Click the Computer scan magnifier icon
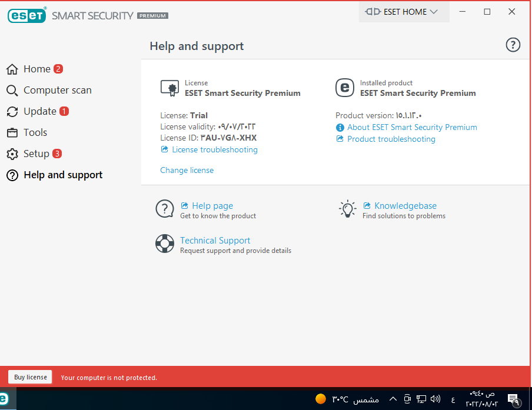The image size is (532, 410). click(x=12, y=91)
